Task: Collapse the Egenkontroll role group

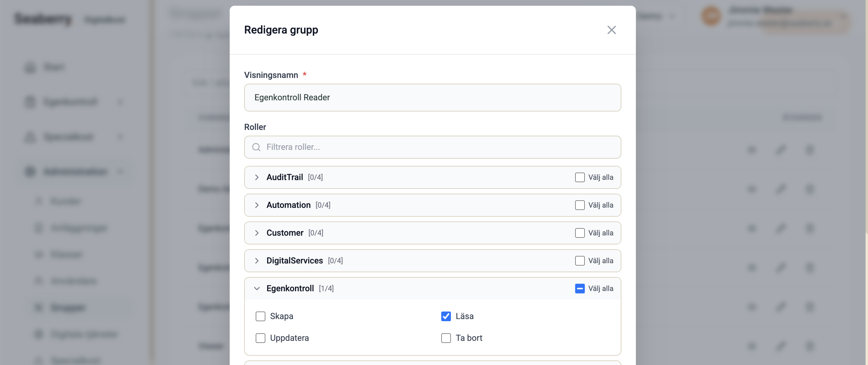Action: coord(257,289)
